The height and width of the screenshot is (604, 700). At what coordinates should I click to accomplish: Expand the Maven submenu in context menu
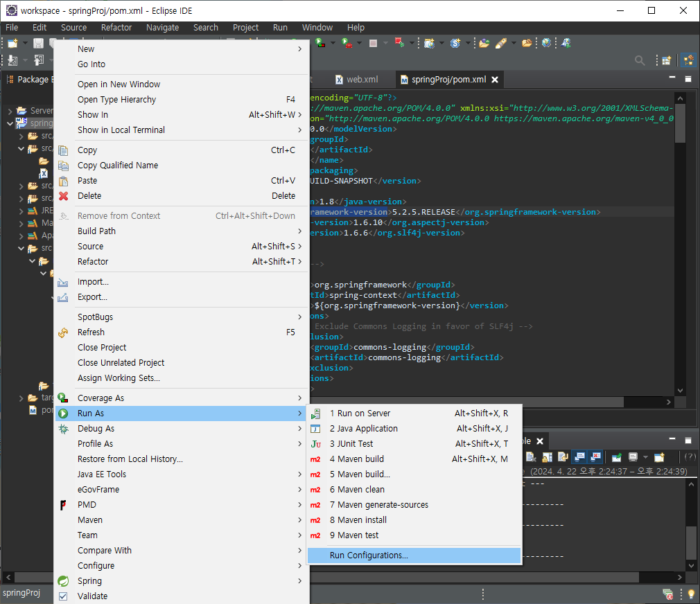pos(182,519)
